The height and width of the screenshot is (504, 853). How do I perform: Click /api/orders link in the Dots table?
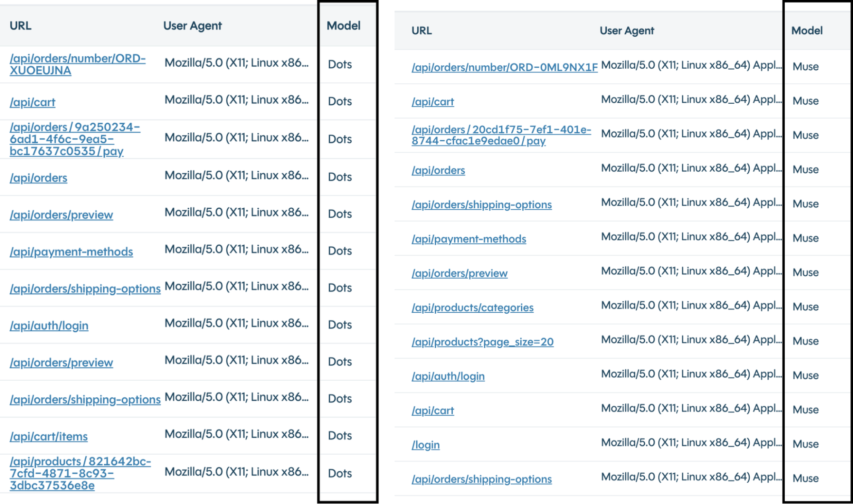pos(38,178)
